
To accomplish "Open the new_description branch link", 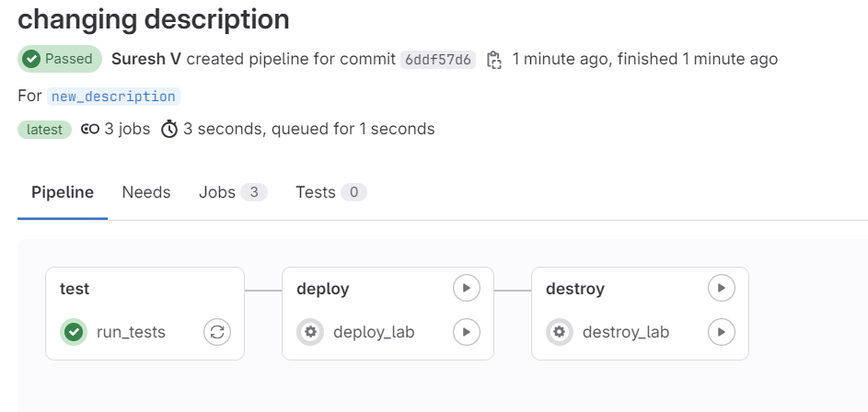I will [113, 97].
